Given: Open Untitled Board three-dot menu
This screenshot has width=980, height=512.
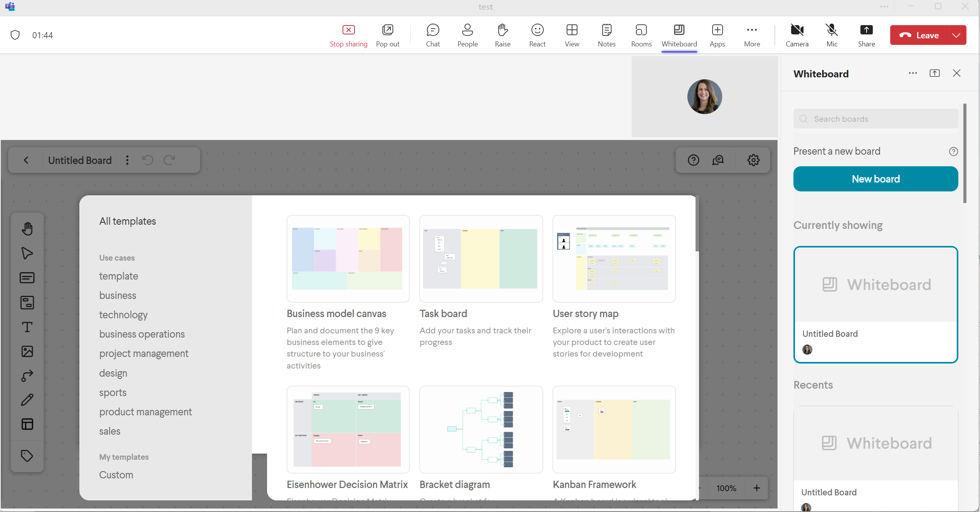Looking at the screenshot, I should (127, 160).
